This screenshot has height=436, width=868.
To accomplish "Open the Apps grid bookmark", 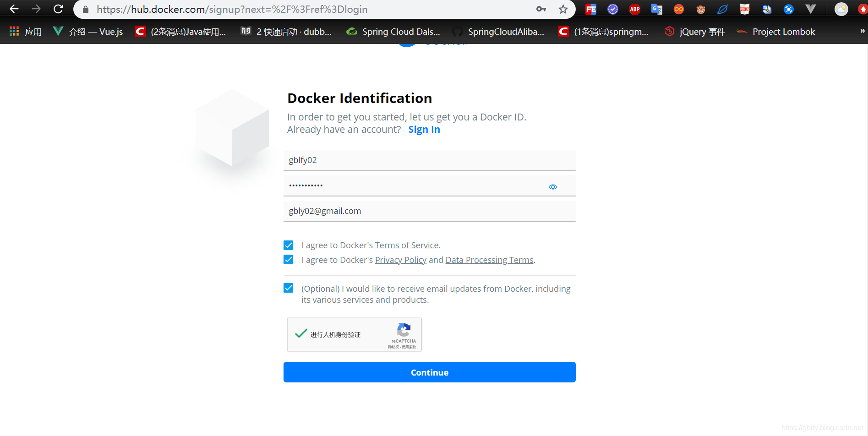I will 26,32.
